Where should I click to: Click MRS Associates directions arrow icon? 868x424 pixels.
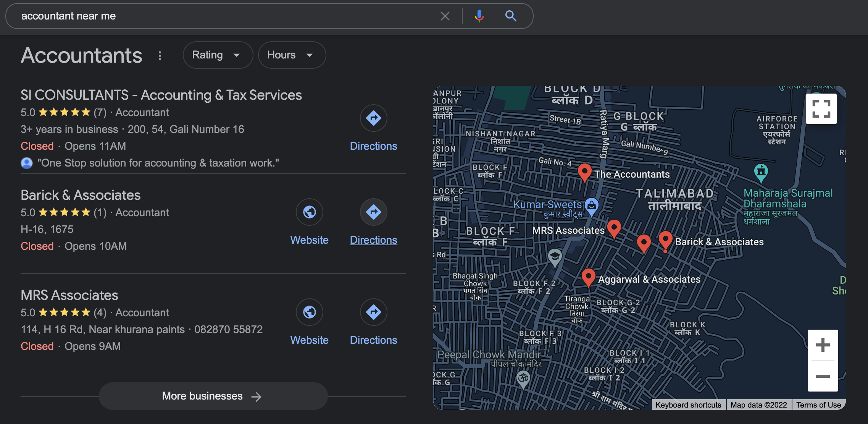coord(373,312)
